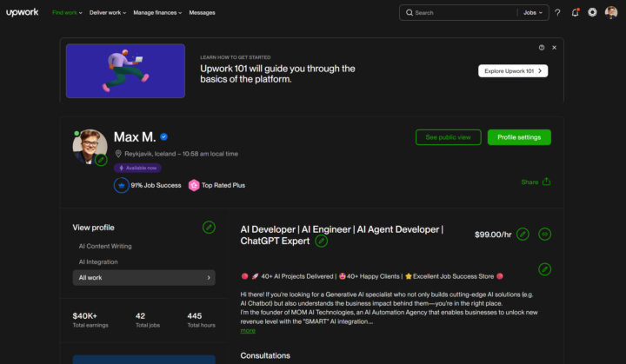This screenshot has height=364, width=626.
Task: Open the Jobs search category dropdown
Action: pyautogui.click(x=533, y=13)
